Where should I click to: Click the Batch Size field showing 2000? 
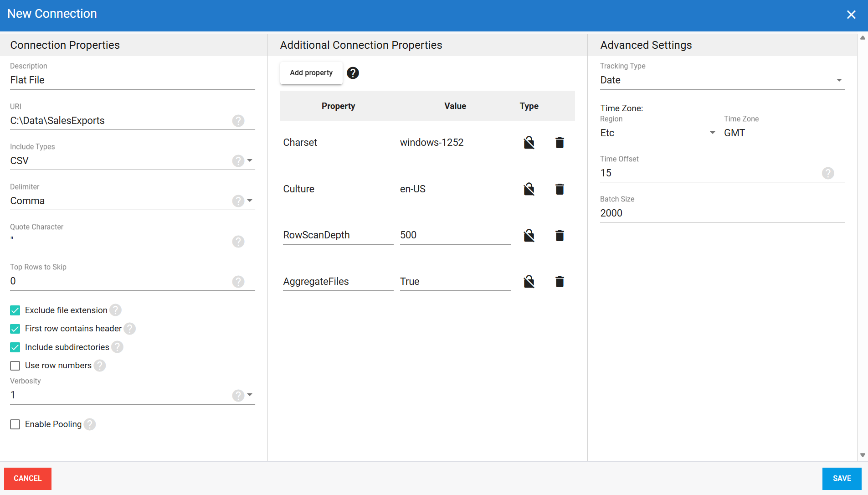pyautogui.click(x=722, y=213)
